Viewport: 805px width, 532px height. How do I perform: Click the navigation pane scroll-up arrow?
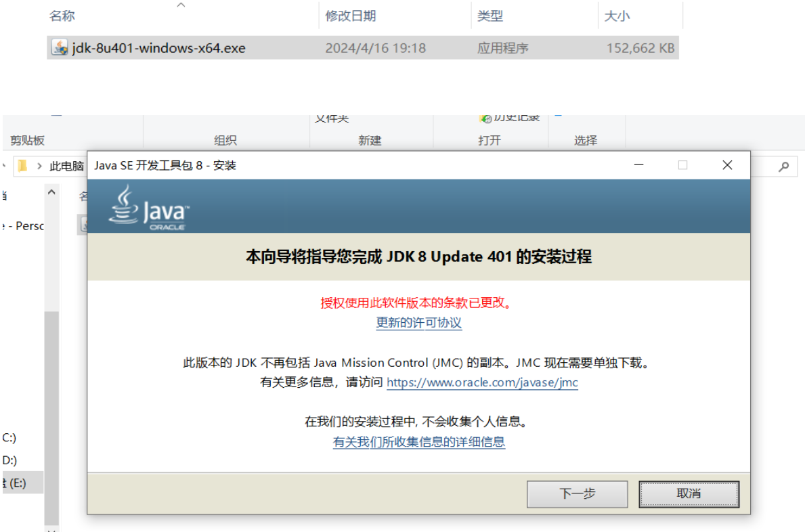tap(51, 192)
